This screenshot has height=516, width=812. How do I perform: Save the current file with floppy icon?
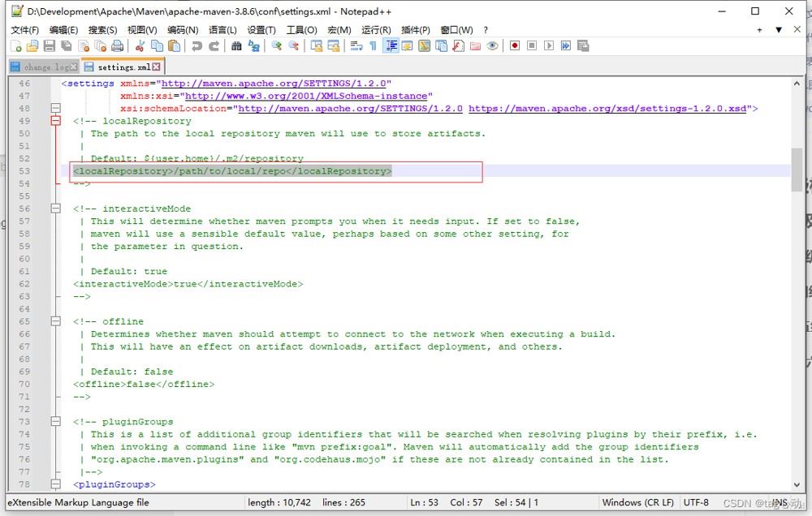50,46
